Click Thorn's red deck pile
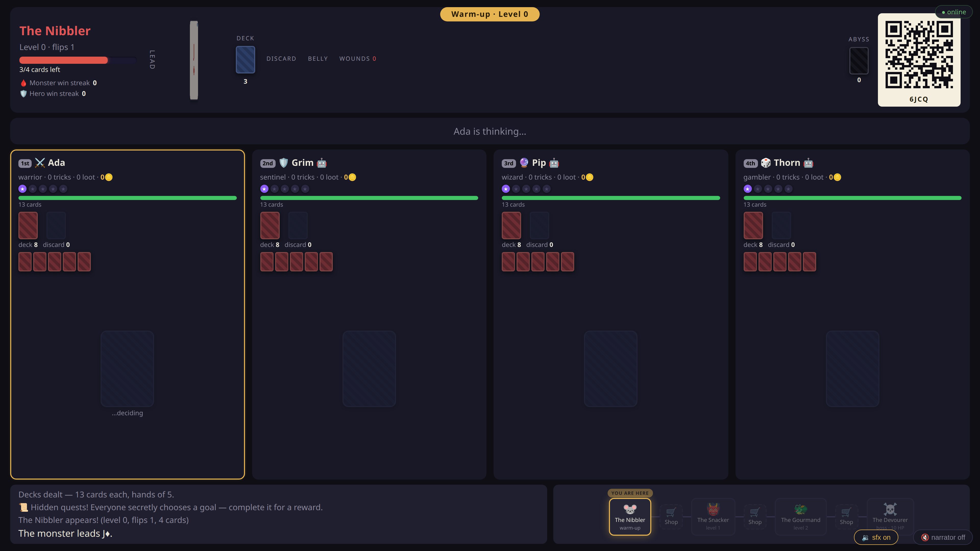Viewport: 980px width, 551px height. [x=753, y=225]
